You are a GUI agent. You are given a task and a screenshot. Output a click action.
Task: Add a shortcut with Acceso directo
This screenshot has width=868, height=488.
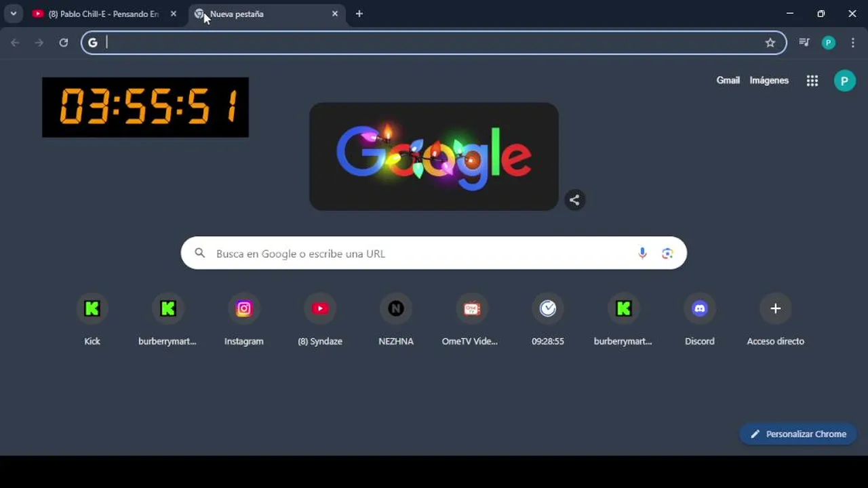pos(775,320)
